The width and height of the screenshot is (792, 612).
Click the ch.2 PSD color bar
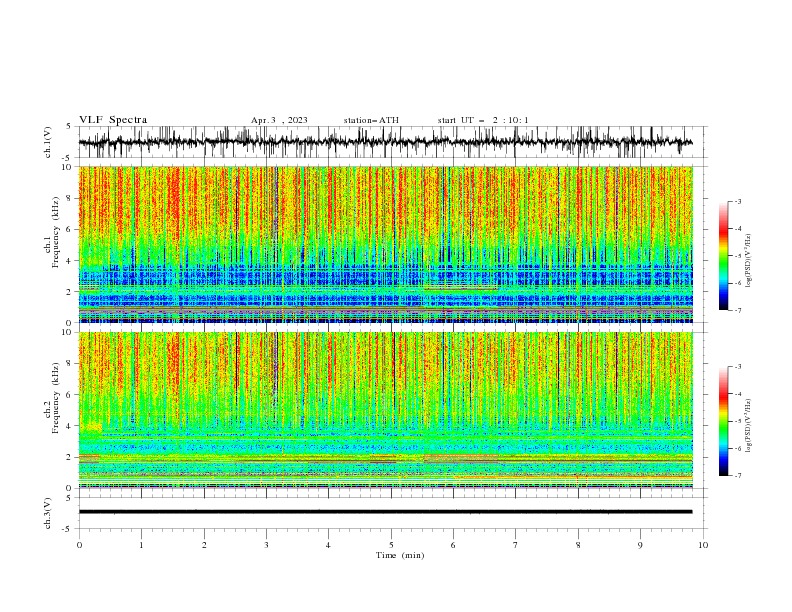723,421
